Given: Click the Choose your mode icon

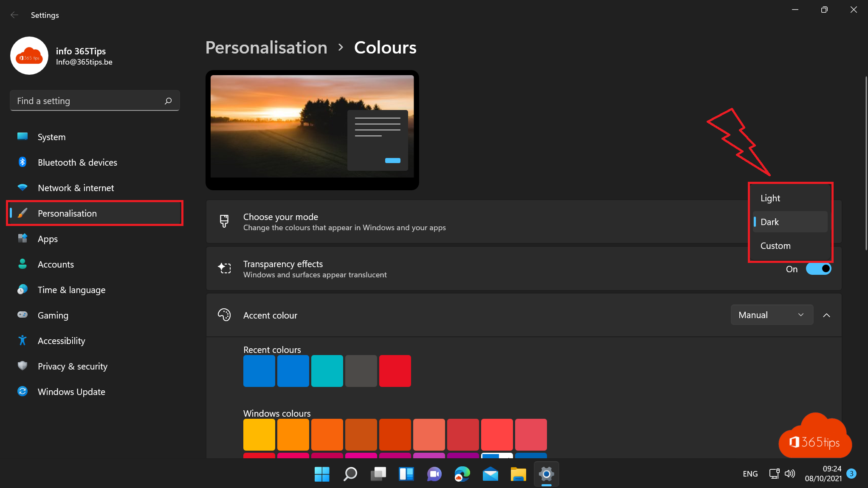Looking at the screenshot, I should (x=225, y=221).
